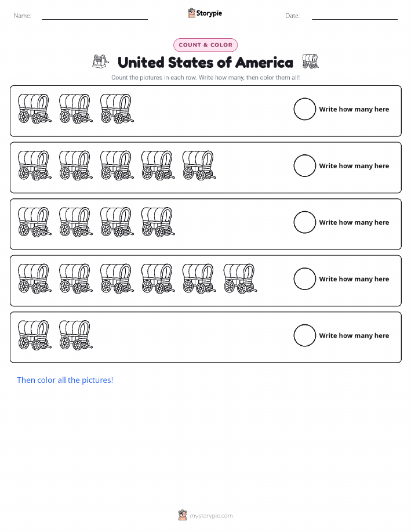Screen dimensions: 411x532
Task: Click the cash register icon beside title
Action: pyautogui.click(x=101, y=61)
